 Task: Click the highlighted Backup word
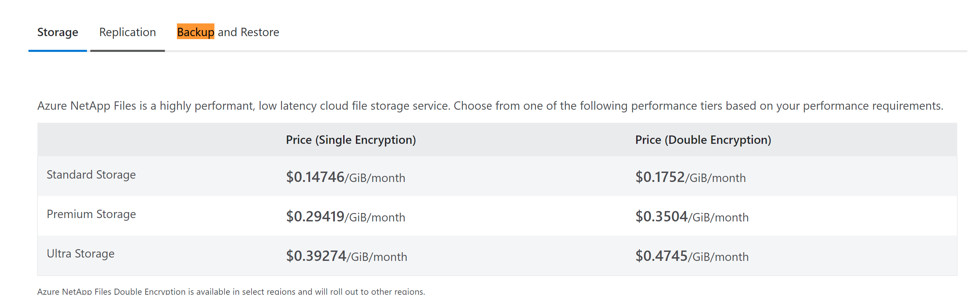(x=196, y=32)
